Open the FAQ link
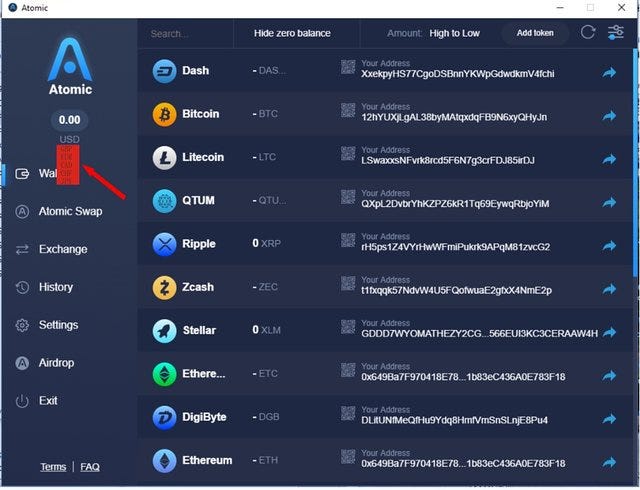Screen dimensions: 640x490 [90, 467]
